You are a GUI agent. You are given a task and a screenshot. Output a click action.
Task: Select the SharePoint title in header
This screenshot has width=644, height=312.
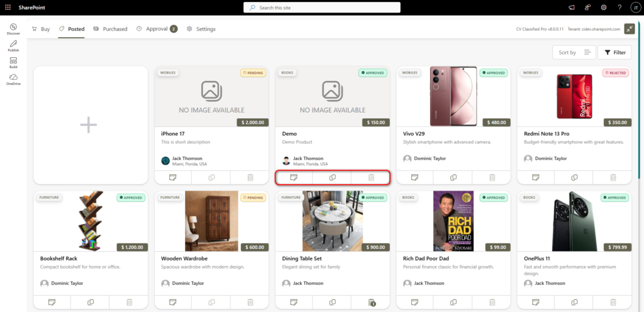click(31, 8)
